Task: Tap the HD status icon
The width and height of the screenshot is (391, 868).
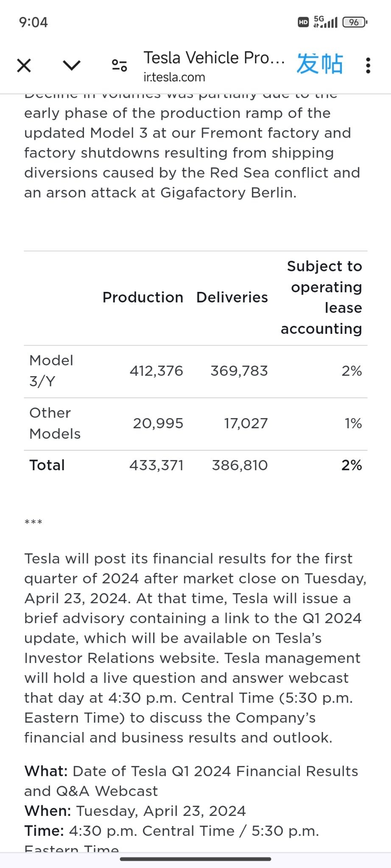Action: [303, 22]
